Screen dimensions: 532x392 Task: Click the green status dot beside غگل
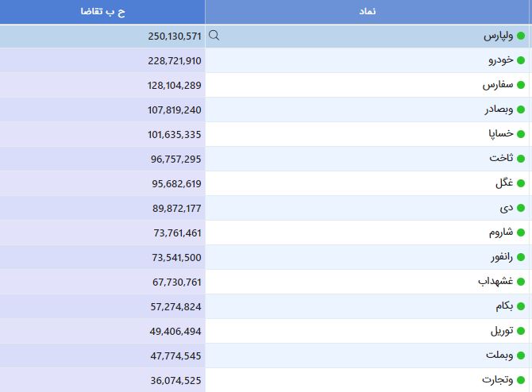(521, 183)
